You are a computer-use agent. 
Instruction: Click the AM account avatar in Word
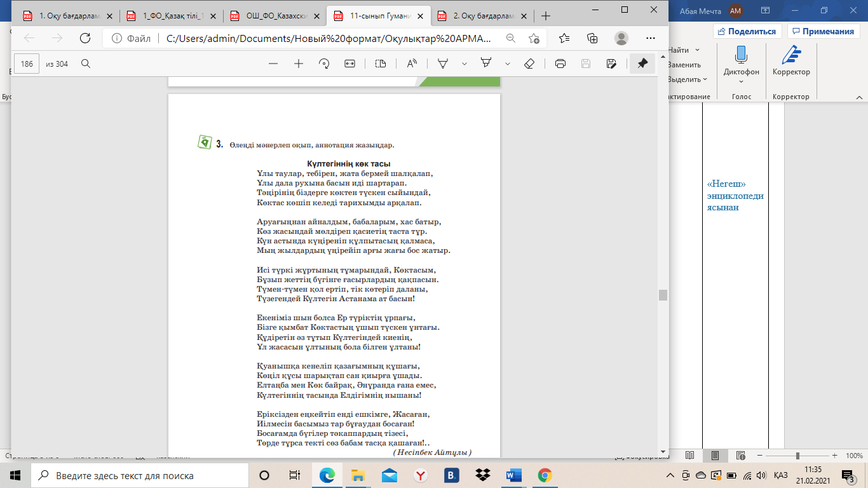tap(736, 10)
